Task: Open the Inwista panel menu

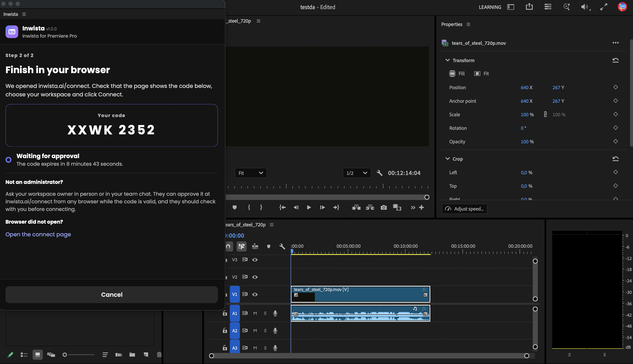Action: (24, 14)
